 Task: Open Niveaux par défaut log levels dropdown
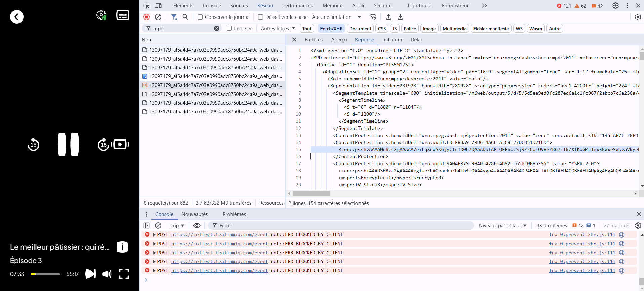click(502, 226)
